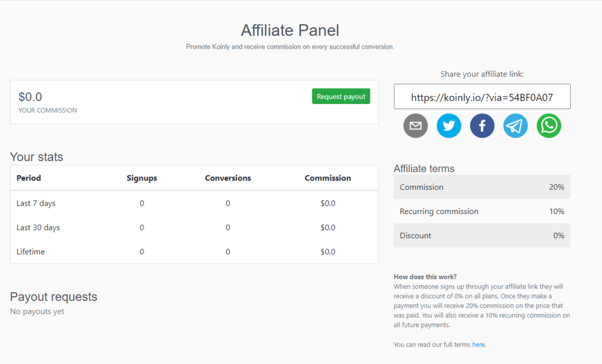Image resolution: width=602 pixels, height=364 pixels.
Task: Click the 'Your stats' heading
Action: (x=36, y=156)
